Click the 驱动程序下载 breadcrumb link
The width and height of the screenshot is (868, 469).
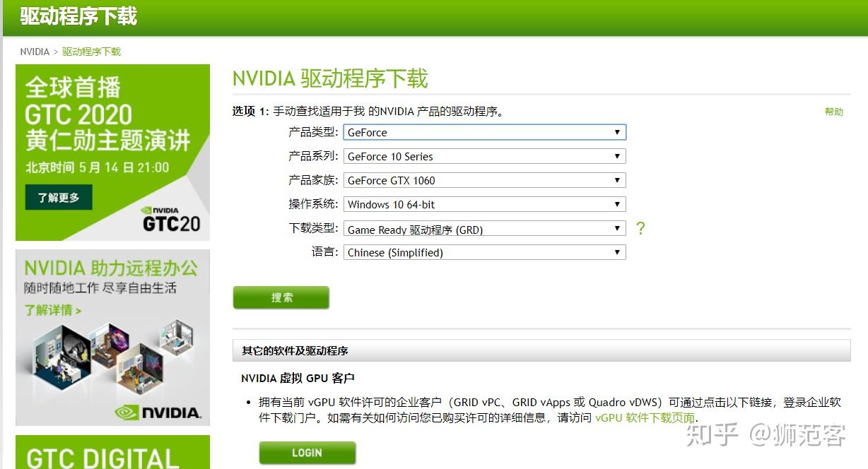point(91,52)
